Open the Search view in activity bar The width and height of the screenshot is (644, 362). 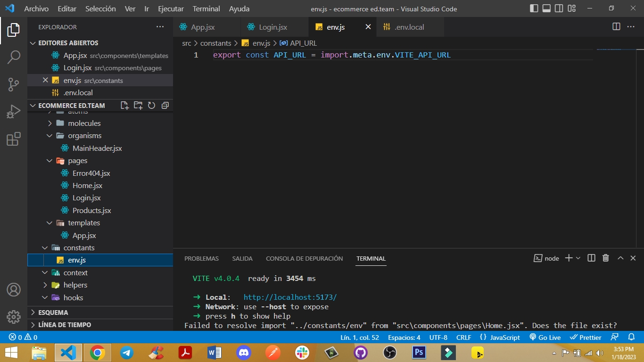tap(14, 57)
